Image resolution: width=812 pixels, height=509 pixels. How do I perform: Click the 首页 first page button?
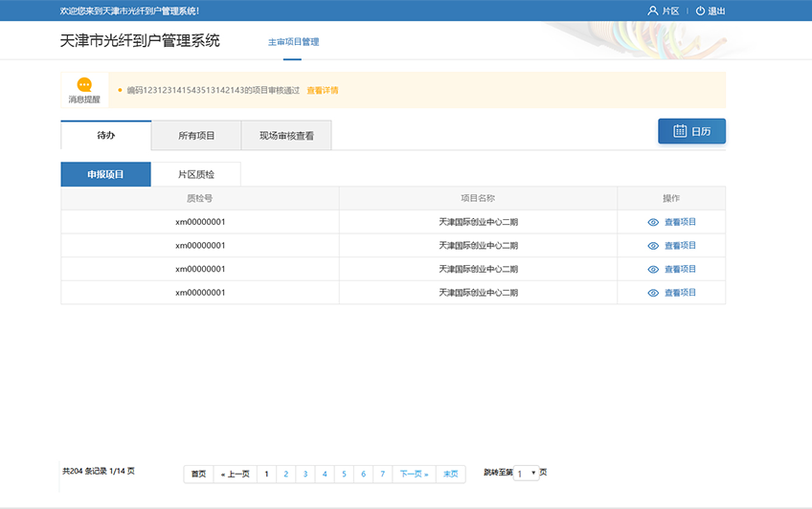[198, 474]
